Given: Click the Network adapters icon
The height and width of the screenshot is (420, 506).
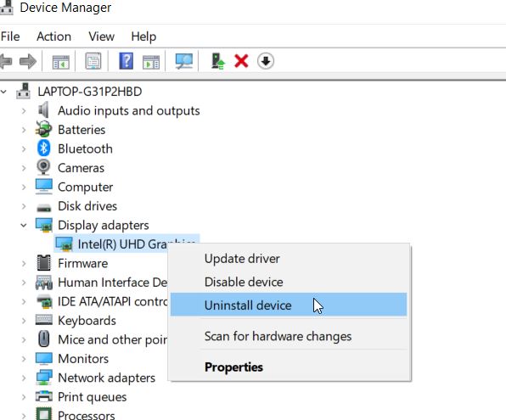Looking at the screenshot, I should pos(44,377).
